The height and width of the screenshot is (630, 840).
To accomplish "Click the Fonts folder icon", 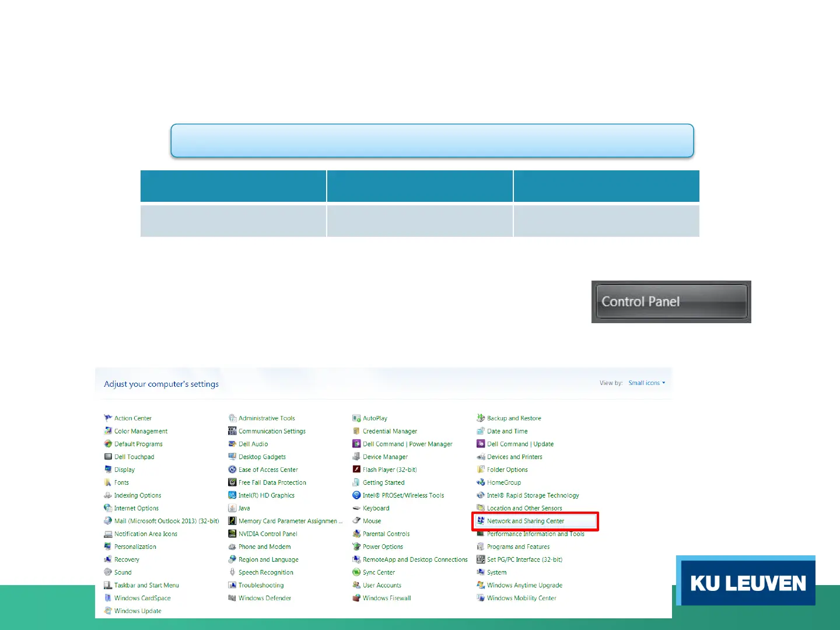I will 108,482.
